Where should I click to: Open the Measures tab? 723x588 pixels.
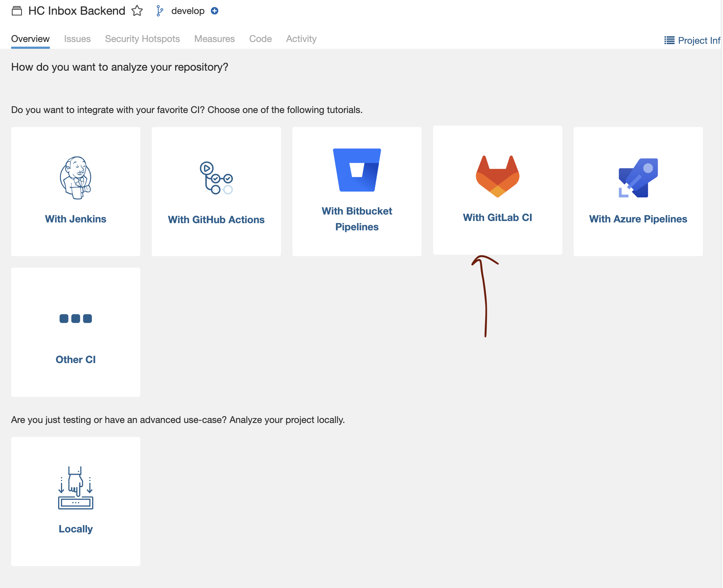pos(215,39)
